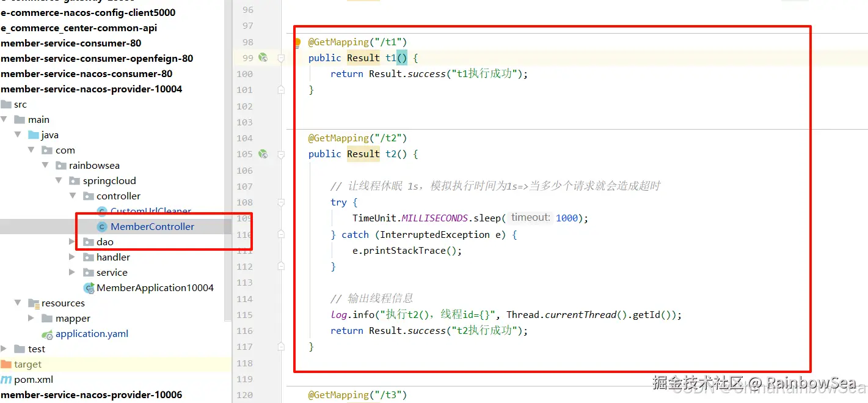
Task: Click the Spring gutter icon on line 99
Action: tap(263, 57)
